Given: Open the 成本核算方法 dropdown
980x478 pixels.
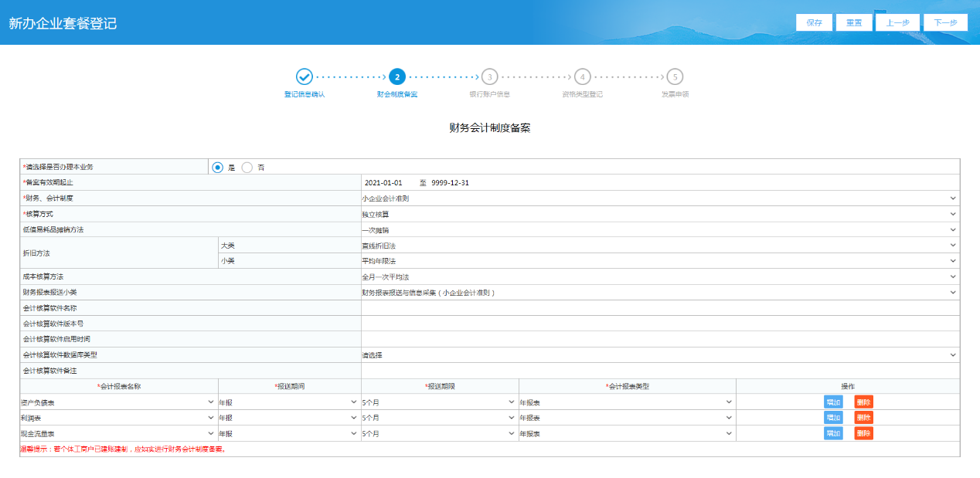Looking at the screenshot, I should [x=659, y=276].
